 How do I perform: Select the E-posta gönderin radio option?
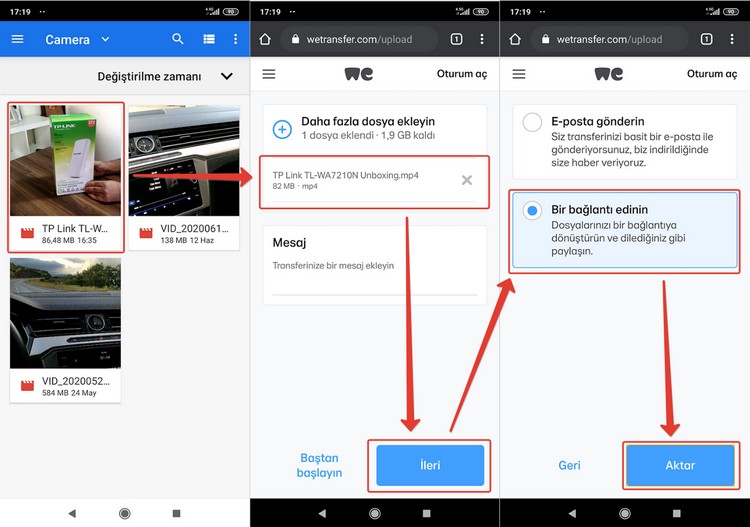pos(532,122)
